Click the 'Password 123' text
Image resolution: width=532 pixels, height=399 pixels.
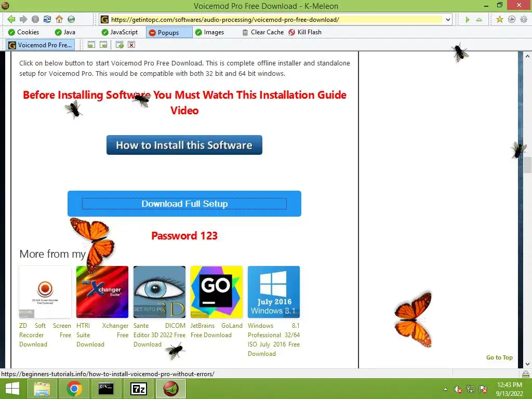pyautogui.click(x=184, y=236)
